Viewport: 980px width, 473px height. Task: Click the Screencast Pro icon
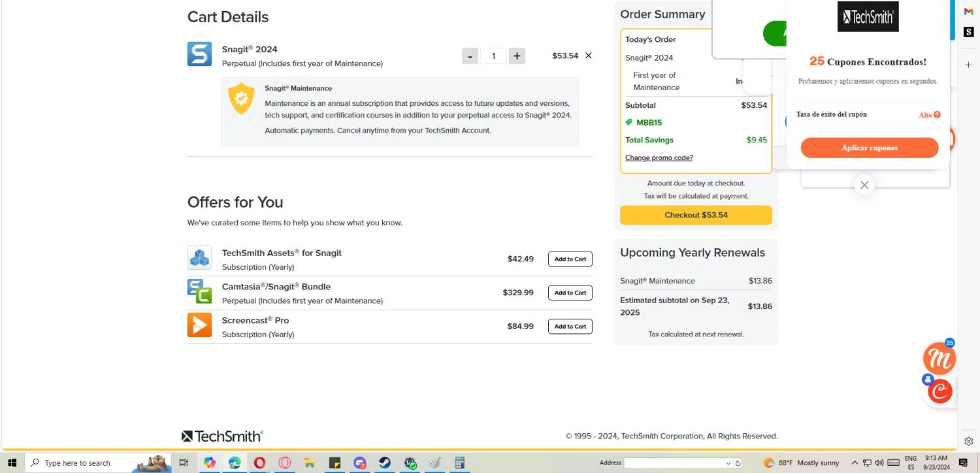[199, 325]
